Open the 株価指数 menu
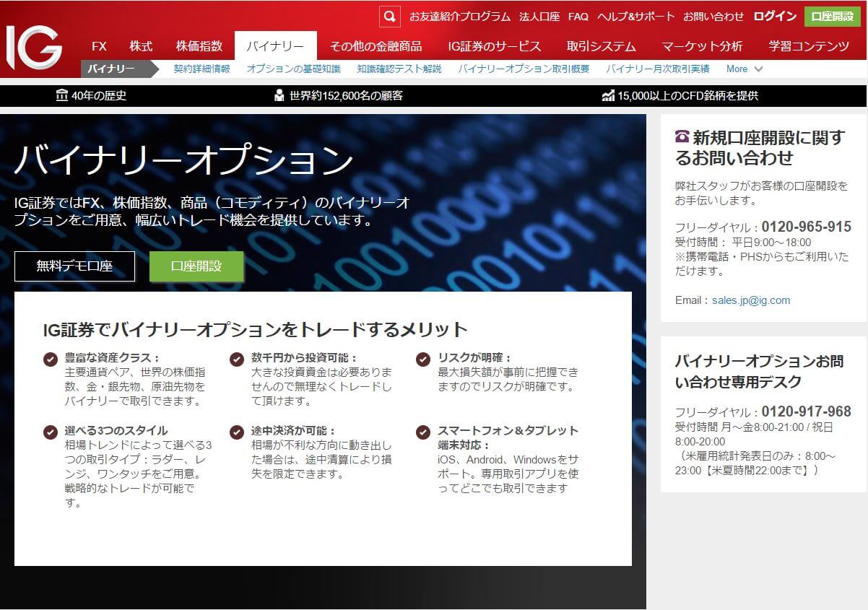The width and height of the screenshot is (868, 610). click(x=199, y=46)
